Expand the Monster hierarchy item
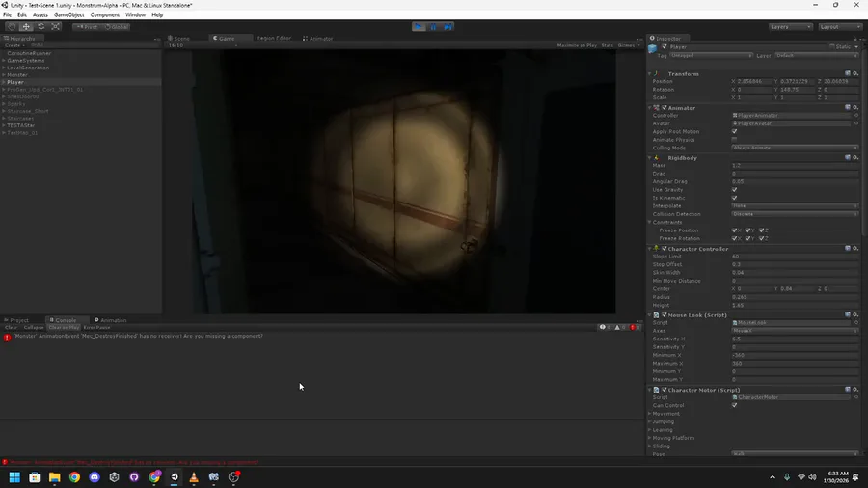Screen dimensions: 868x488 [x=4, y=74]
